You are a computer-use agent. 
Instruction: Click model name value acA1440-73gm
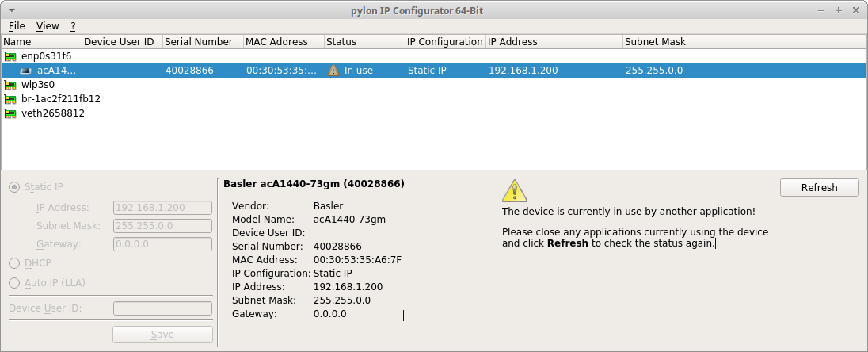(349, 220)
